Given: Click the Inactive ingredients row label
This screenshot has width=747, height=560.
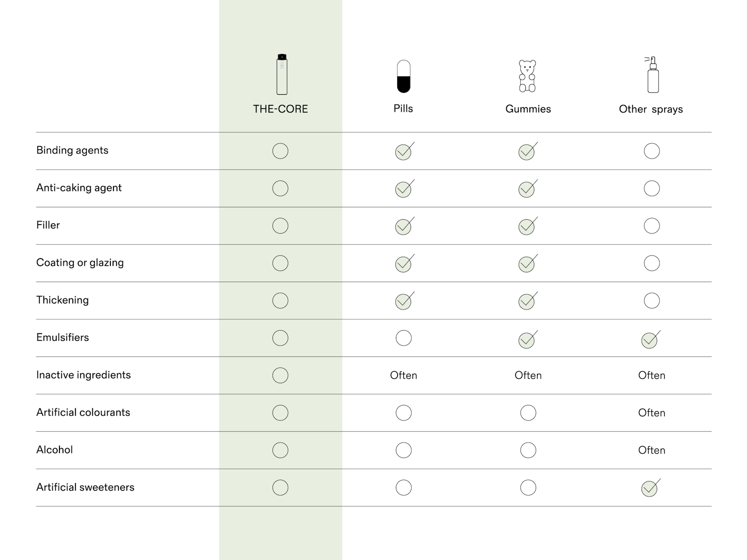Looking at the screenshot, I should click(84, 375).
